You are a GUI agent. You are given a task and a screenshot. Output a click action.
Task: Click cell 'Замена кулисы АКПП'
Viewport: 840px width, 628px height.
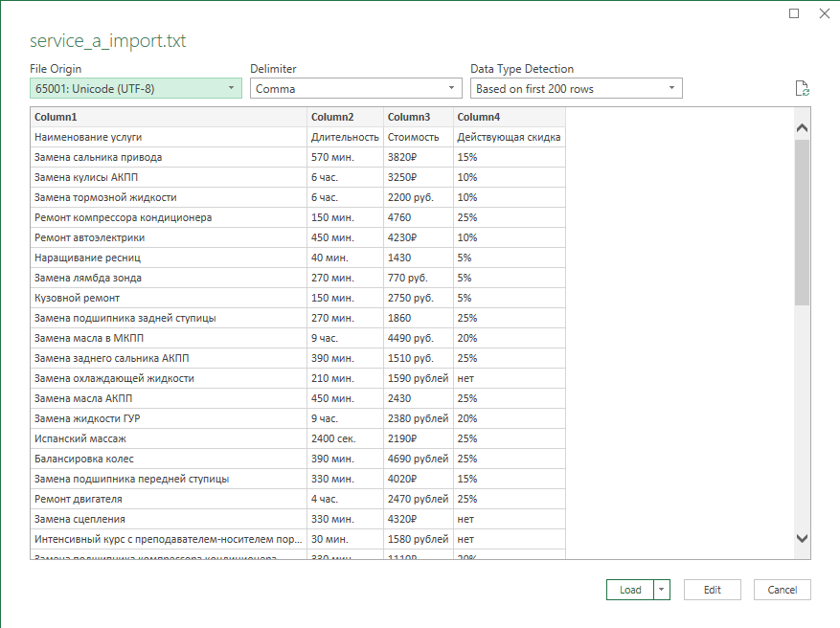169,177
